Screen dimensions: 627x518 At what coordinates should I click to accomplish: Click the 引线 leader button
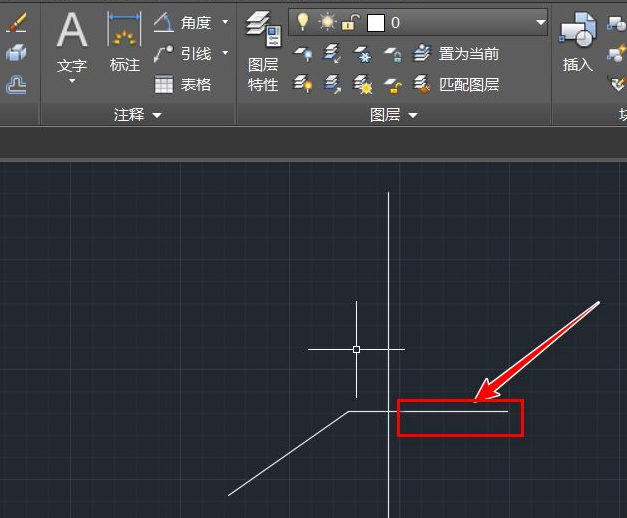pos(183,54)
